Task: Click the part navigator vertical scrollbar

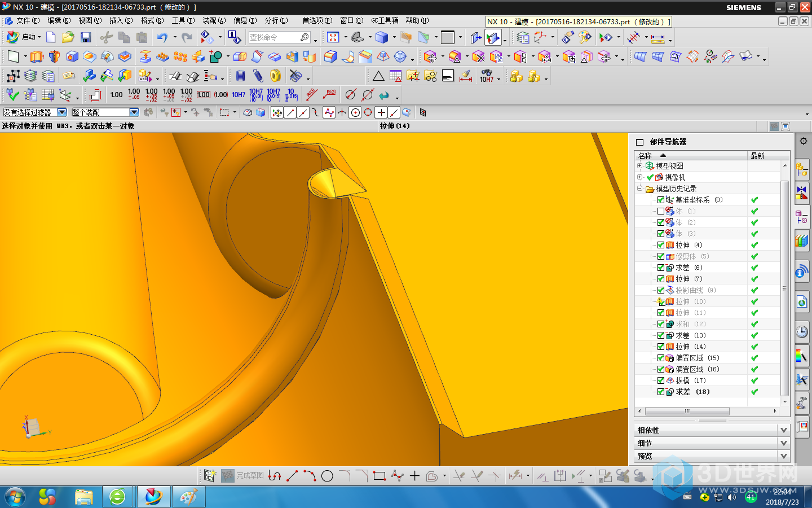Action: click(x=784, y=288)
